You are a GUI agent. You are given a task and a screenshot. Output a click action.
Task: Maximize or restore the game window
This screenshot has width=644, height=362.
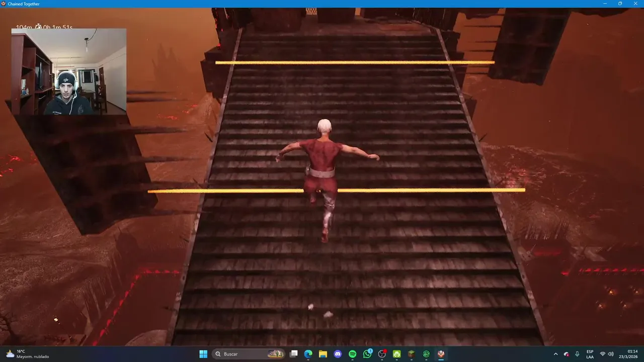tap(620, 4)
